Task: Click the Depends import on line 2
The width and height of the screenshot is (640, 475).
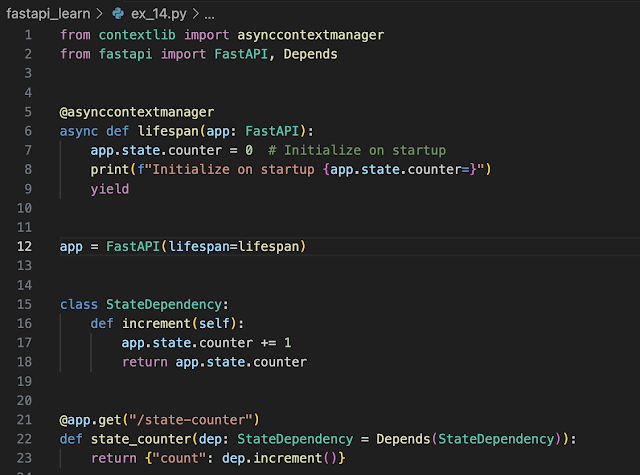Action: point(310,55)
